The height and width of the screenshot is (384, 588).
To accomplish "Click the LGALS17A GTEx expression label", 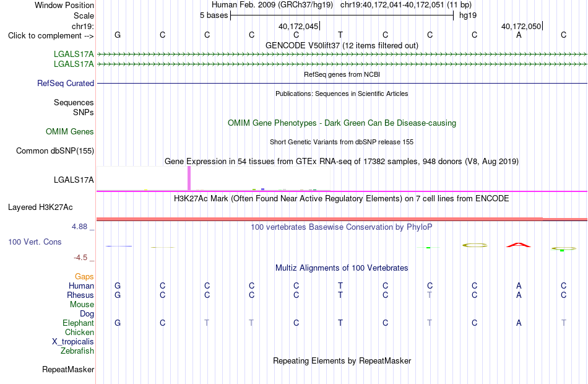I will (x=74, y=180).
